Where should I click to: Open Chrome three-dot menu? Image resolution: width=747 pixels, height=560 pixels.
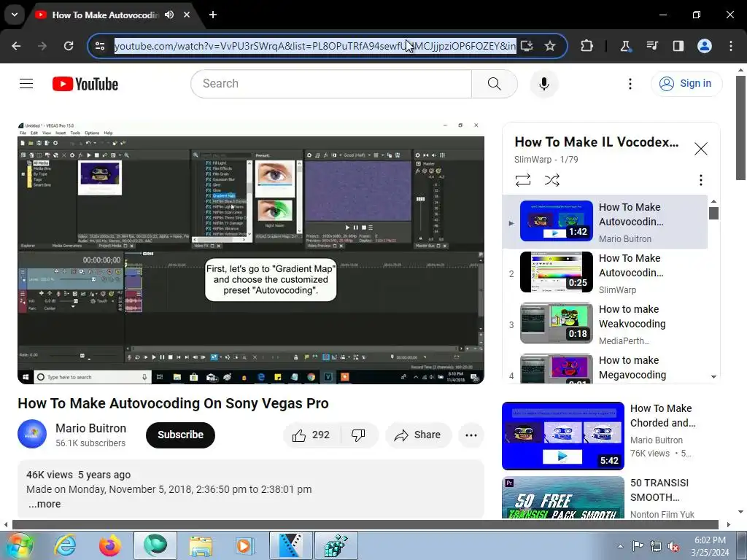tap(731, 46)
